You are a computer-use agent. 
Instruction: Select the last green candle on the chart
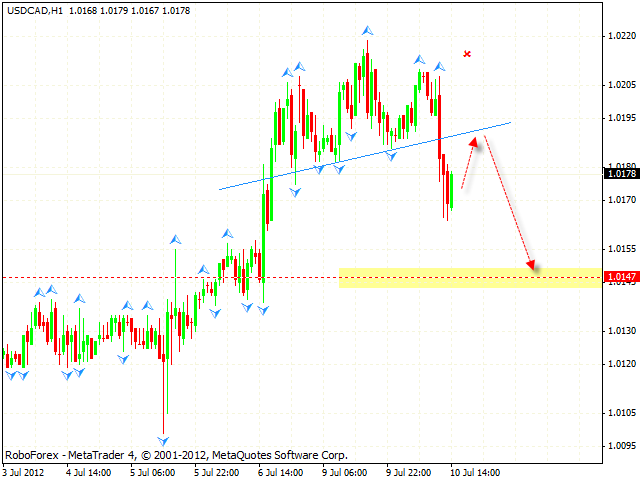click(451, 190)
